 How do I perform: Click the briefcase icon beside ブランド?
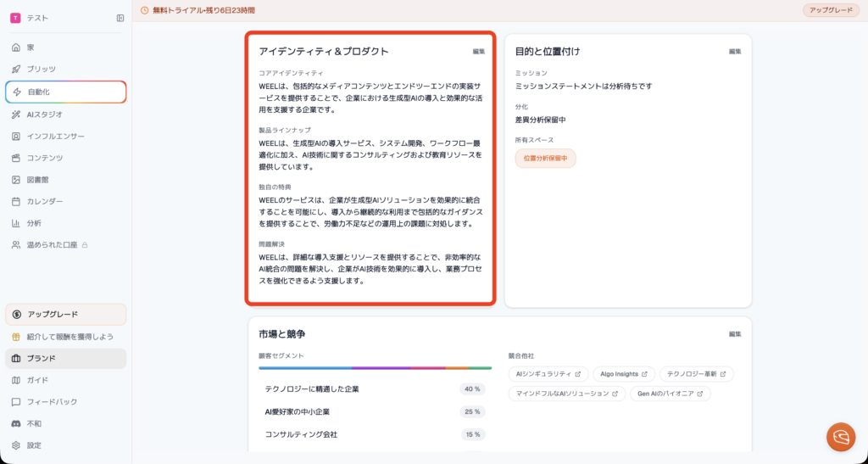16,358
